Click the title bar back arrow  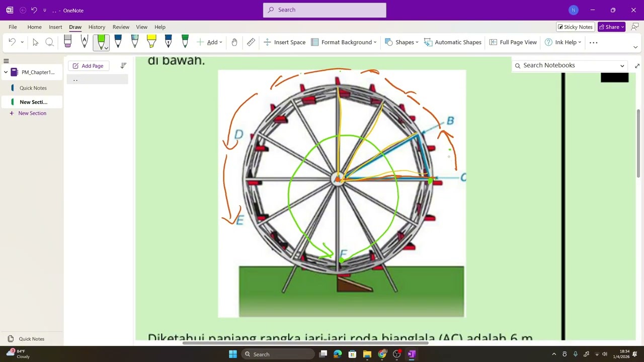tap(23, 10)
